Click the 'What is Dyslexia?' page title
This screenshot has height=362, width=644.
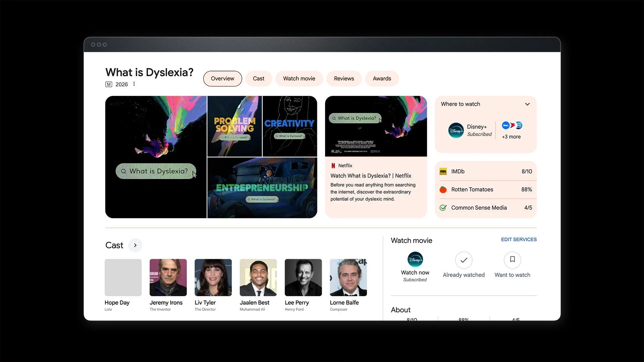(150, 72)
